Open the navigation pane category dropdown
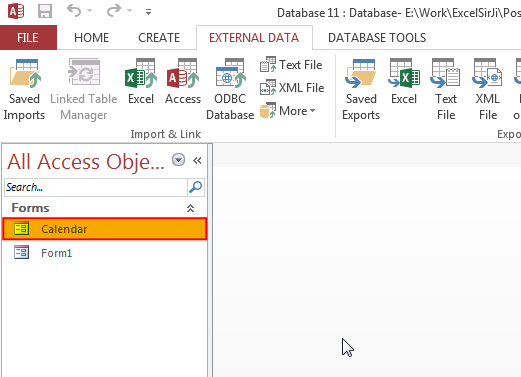Image resolution: width=521 pixels, height=377 pixels. [x=178, y=160]
